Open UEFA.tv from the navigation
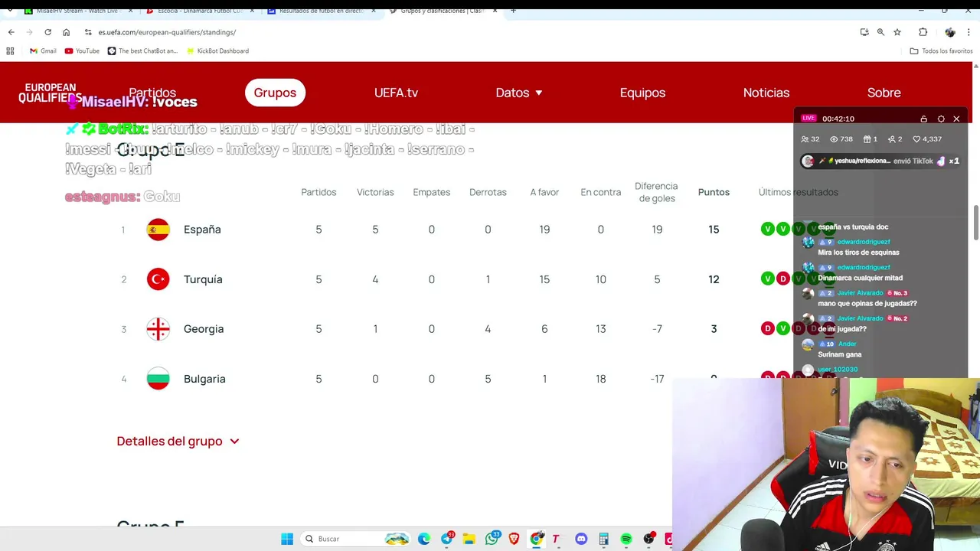The image size is (980, 551). point(396,93)
